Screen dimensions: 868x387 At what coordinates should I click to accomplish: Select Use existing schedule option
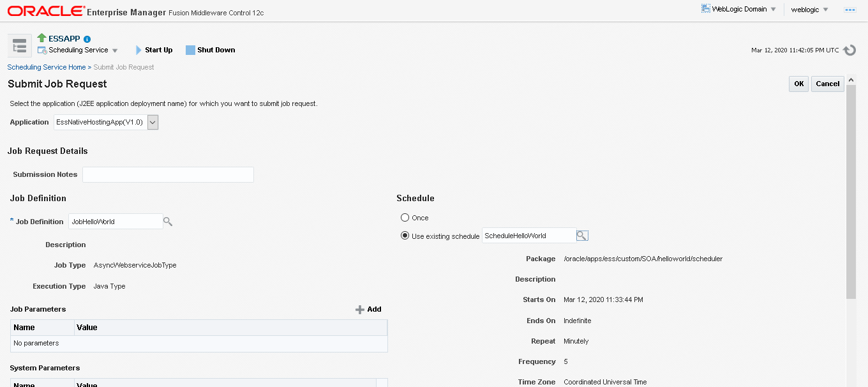pyautogui.click(x=405, y=235)
